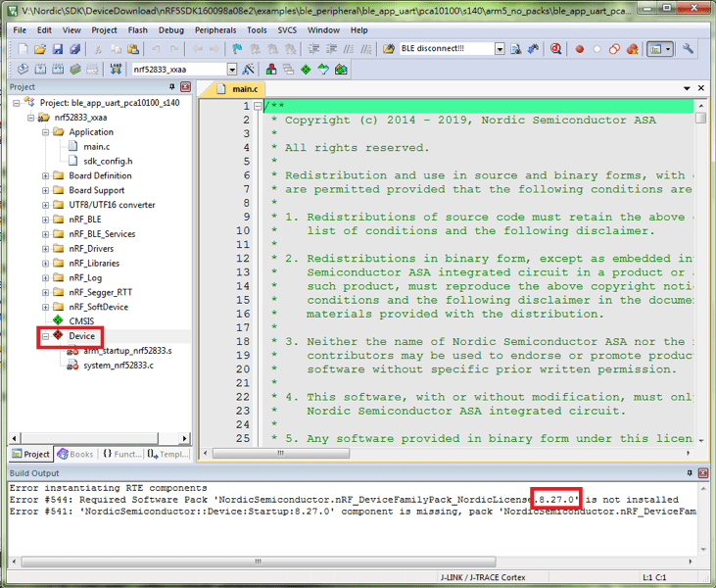Open sdk_config.h from the project tree
This screenshot has width=716, height=588.
point(108,161)
